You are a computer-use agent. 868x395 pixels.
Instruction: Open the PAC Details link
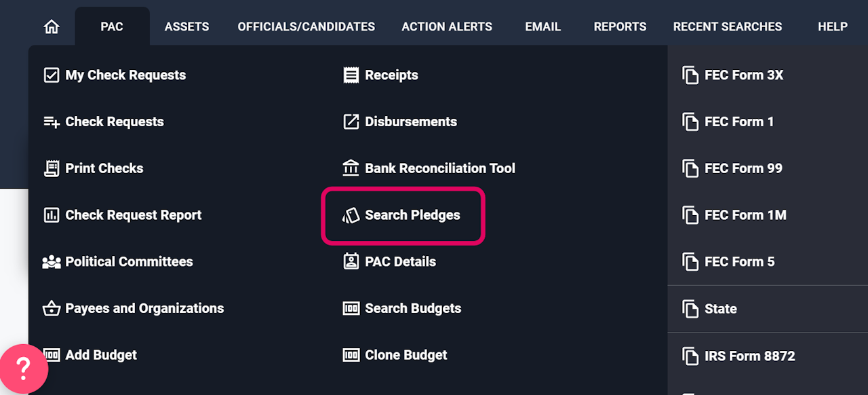pos(400,262)
